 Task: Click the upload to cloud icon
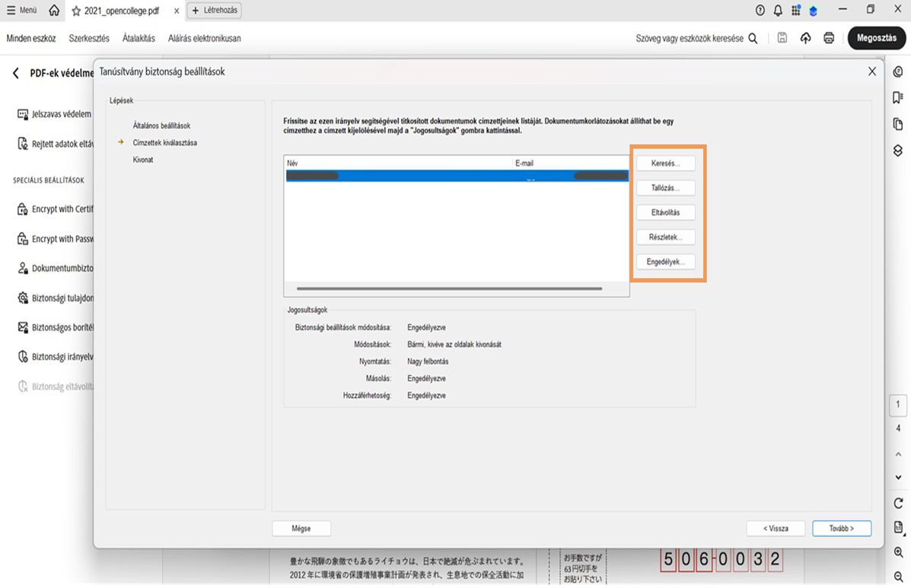pos(805,38)
